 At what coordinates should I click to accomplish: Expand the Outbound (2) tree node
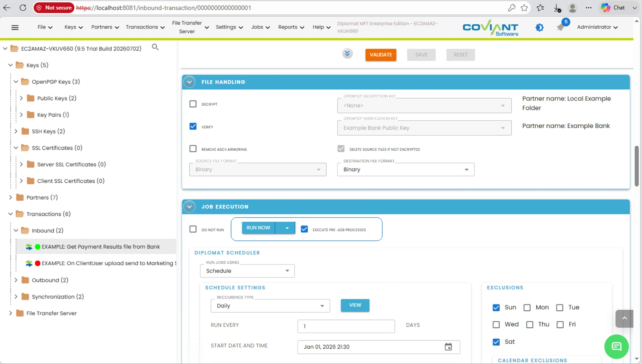coord(16,280)
